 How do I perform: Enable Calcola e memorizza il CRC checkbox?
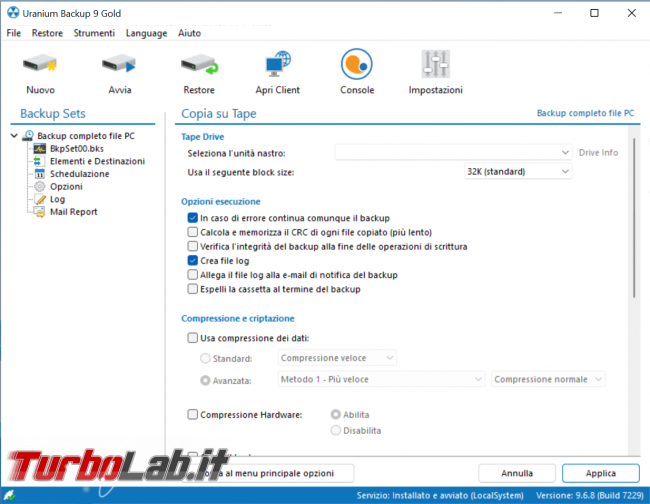(x=192, y=232)
